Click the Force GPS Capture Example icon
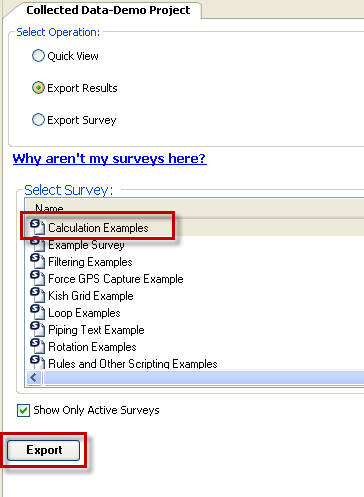Screen dimensions: 364x497 (x=37, y=278)
